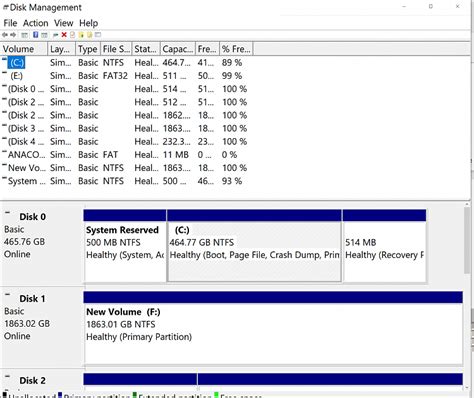
Task: Toggle the action pane toolbar icon
Action: 44,35
